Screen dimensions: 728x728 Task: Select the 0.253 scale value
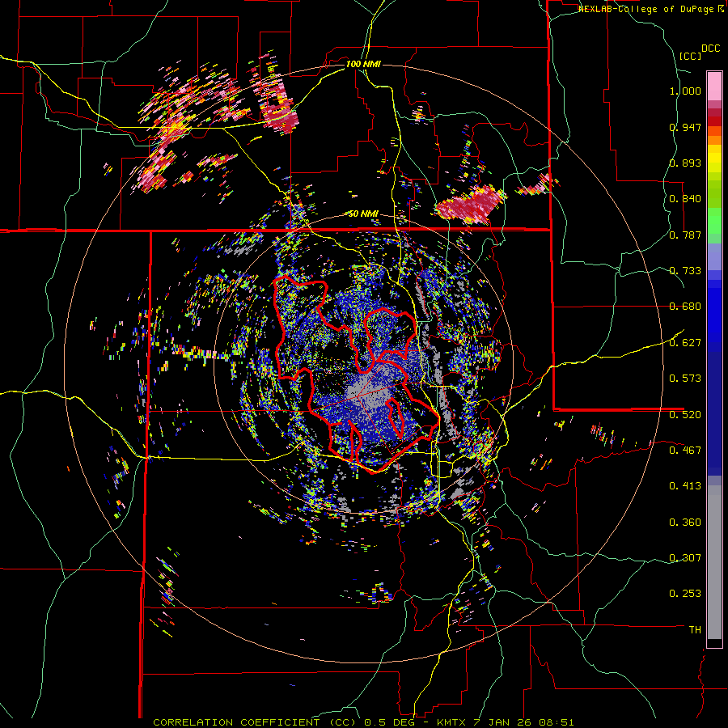click(685, 594)
